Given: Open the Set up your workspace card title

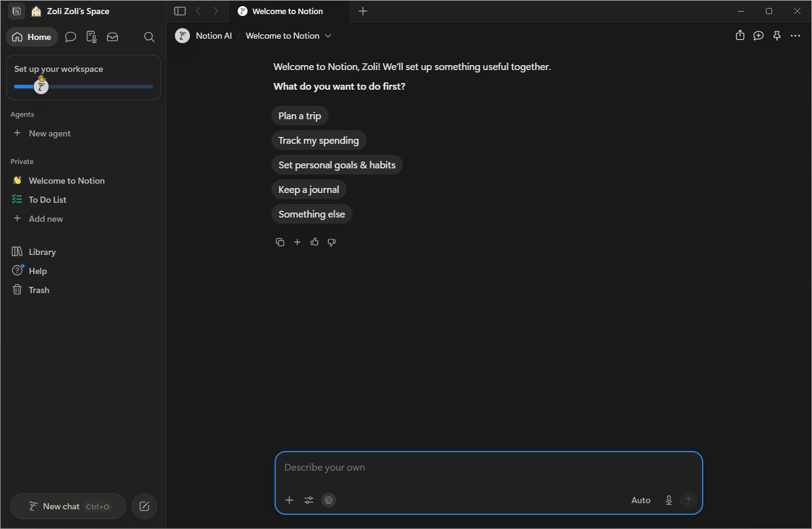Looking at the screenshot, I should (x=59, y=69).
